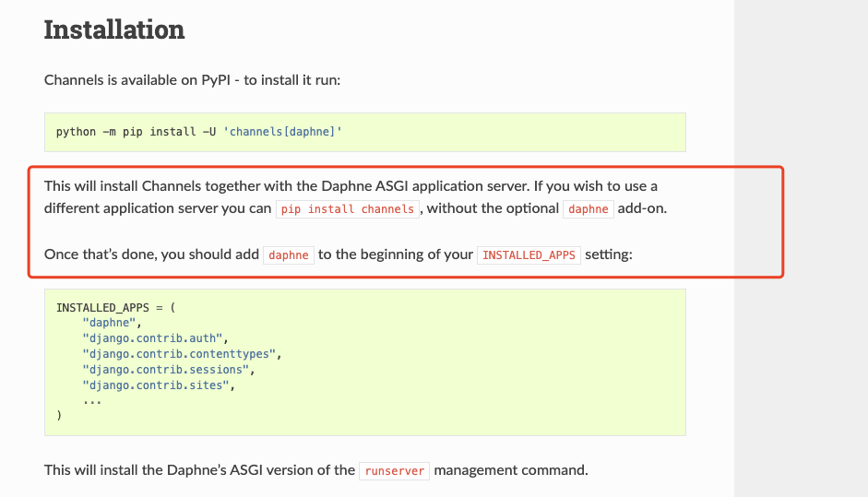Click the "django.contrib.auth" code line
Image resolution: width=868 pixels, height=497 pixels.
point(152,338)
